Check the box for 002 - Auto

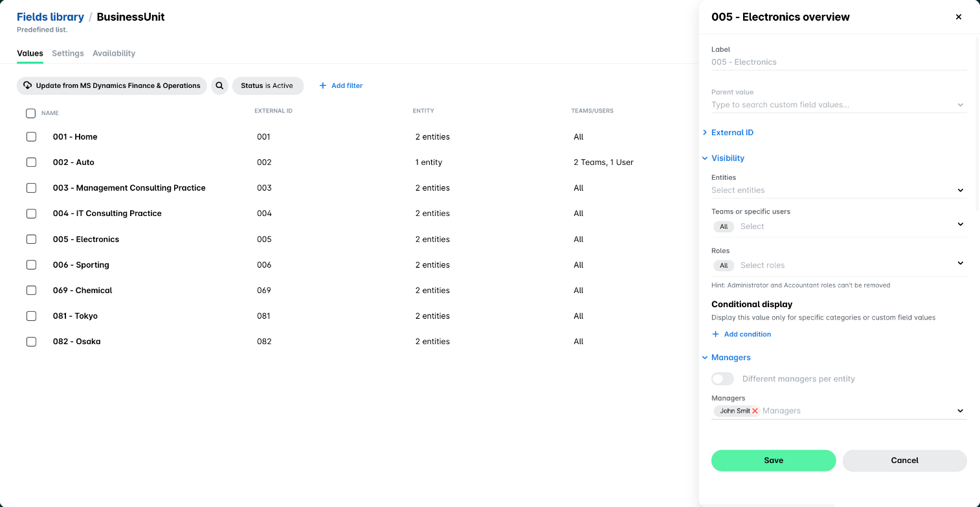pyautogui.click(x=31, y=162)
